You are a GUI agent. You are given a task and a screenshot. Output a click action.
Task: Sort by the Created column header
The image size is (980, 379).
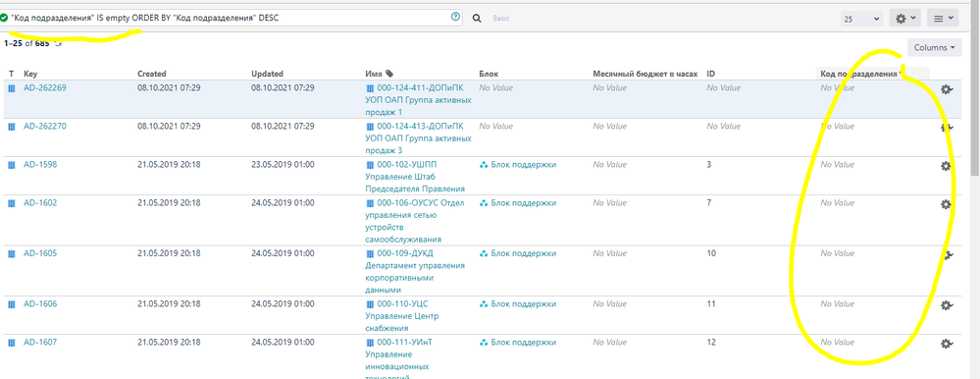pos(152,74)
